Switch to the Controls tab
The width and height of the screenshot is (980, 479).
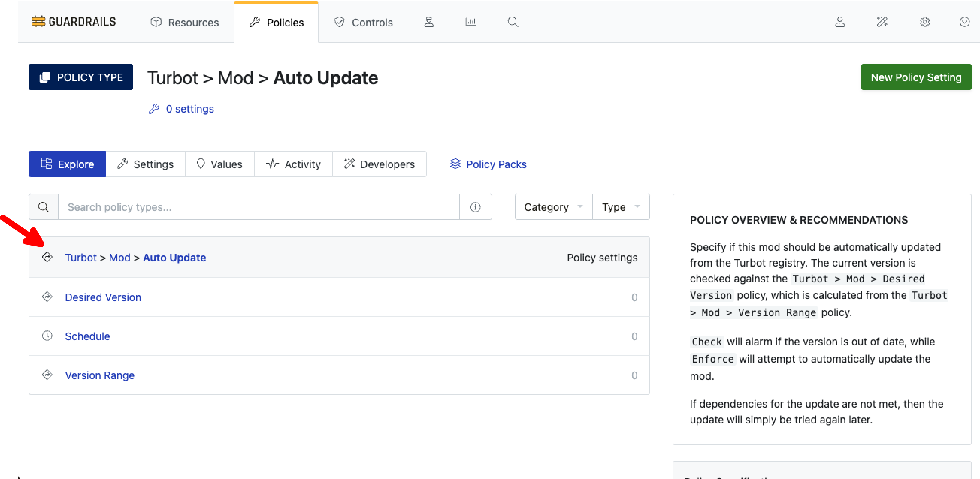pos(363,23)
